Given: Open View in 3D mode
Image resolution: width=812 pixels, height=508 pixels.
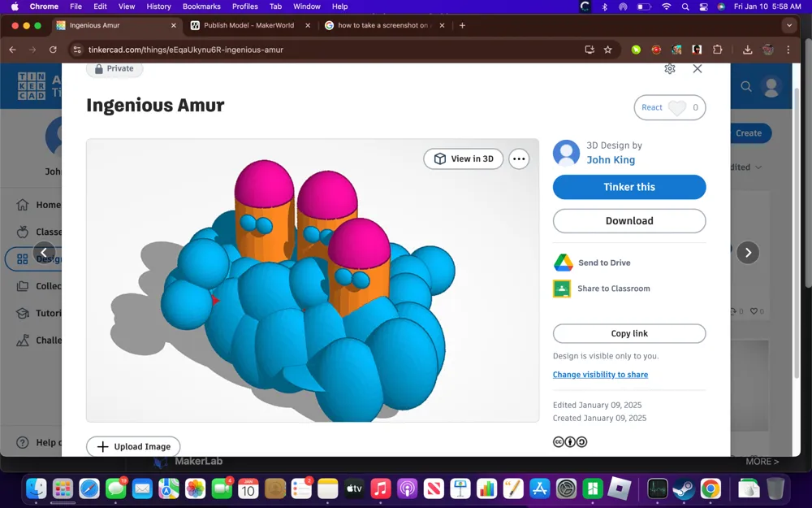Looking at the screenshot, I should (x=464, y=158).
